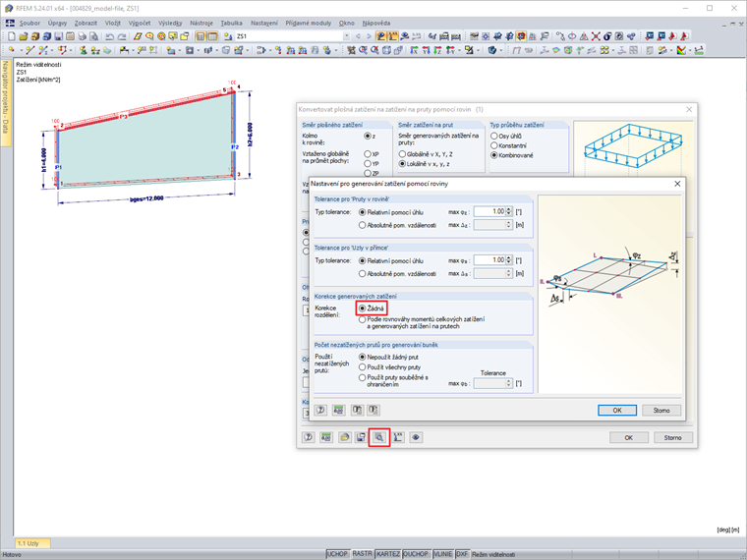Screen dimensions: 747x560
Task: Open the Přídavné moduly menu
Action: click(x=309, y=23)
